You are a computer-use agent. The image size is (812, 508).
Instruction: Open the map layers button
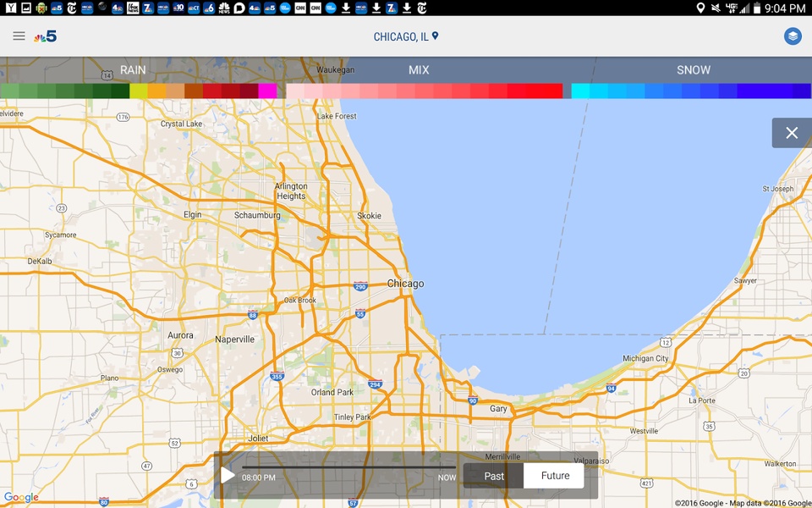tap(793, 36)
